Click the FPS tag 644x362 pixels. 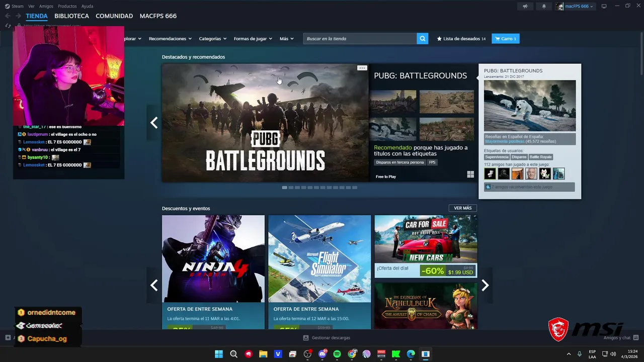[432, 162]
